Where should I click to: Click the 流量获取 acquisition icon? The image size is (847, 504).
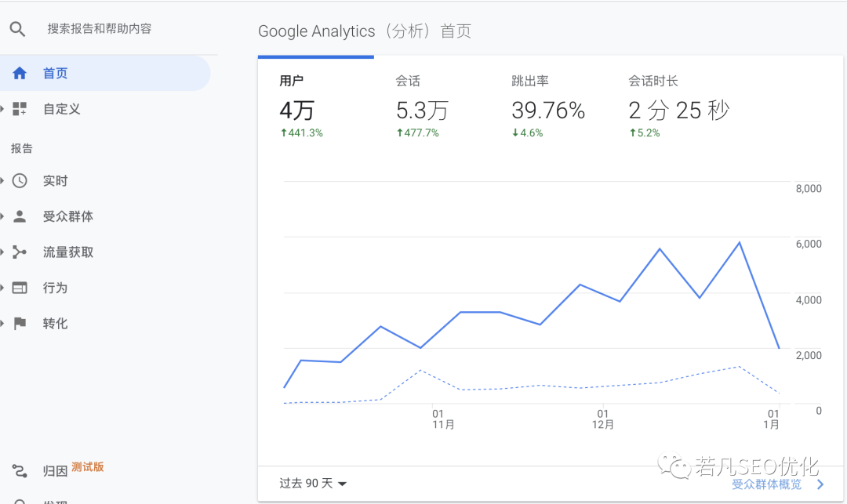[20, 252]
